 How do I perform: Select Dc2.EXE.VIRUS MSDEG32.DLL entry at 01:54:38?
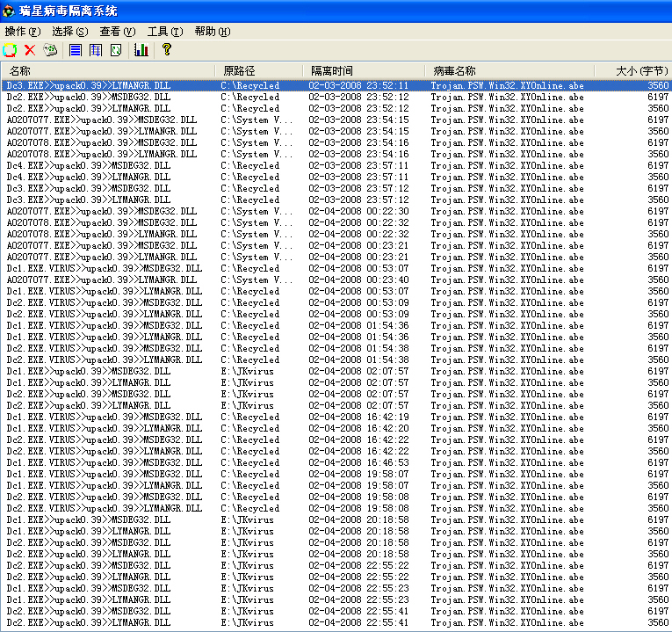pyautogui.click(x=105, y=348)
